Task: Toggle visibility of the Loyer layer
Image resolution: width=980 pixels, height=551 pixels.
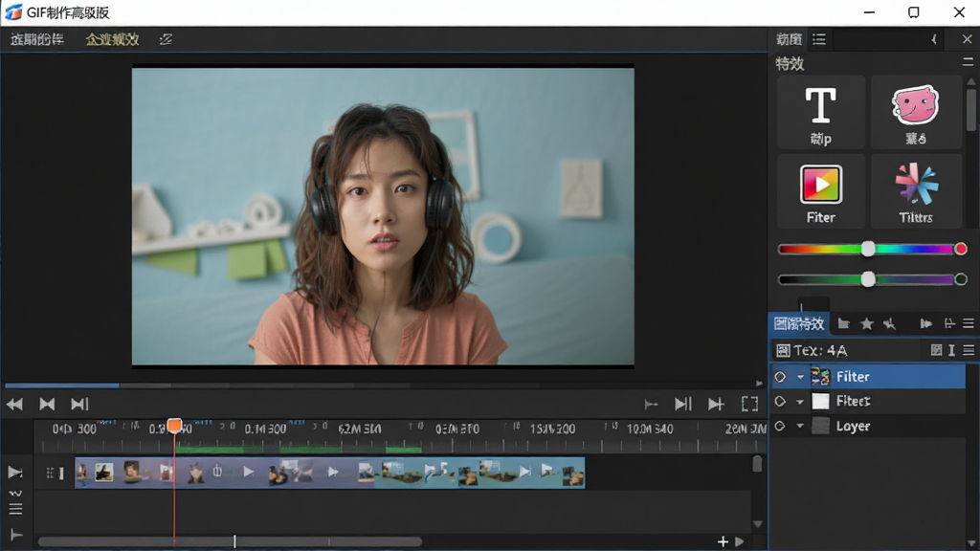Action: click(x=780, y=426)
